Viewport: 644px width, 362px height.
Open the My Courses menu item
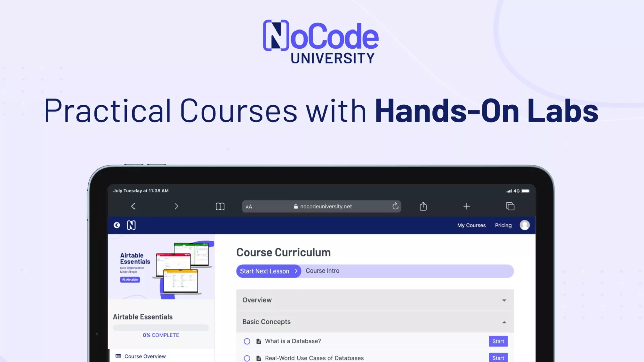pyautogui.click(x=471, y=225)
